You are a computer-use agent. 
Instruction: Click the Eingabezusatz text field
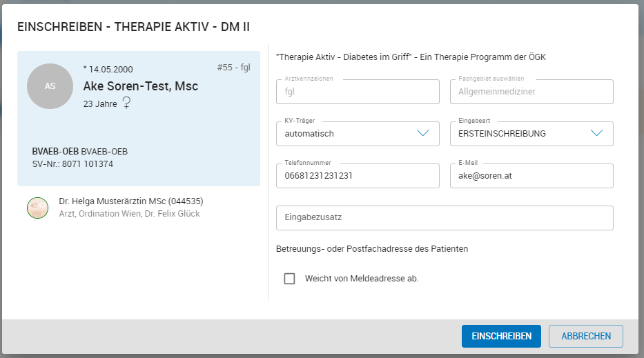(x=445, y=218)
